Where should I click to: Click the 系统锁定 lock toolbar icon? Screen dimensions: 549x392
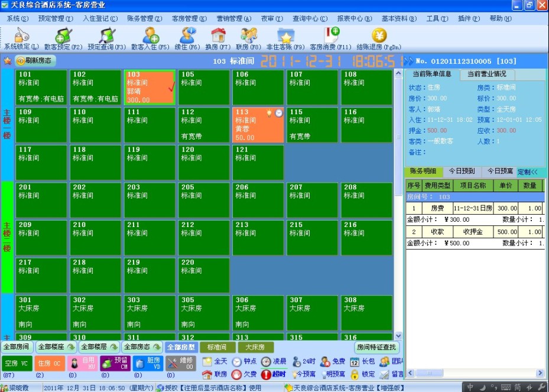(21, 35)
